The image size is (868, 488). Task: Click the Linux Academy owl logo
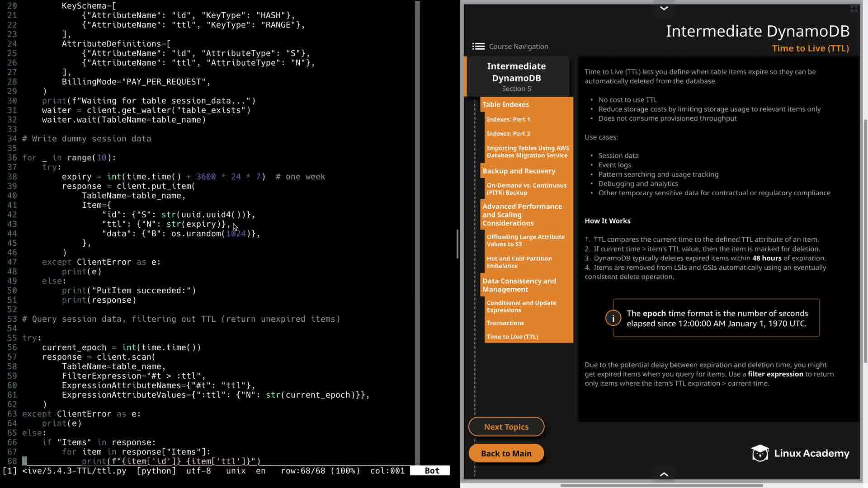point(759,453)
